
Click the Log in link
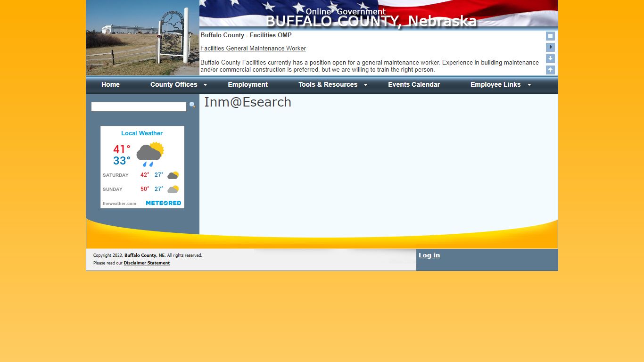[x=429, y=255]
